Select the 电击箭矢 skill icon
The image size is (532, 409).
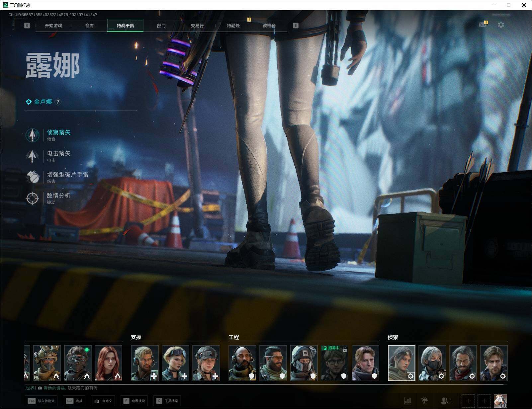click(x=32, y=156)
